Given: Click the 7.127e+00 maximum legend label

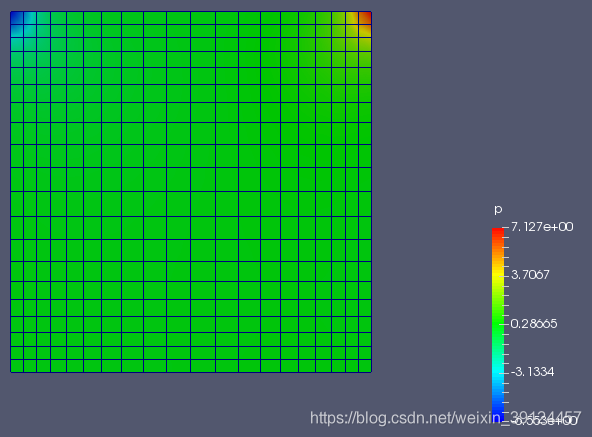Looking at the screenshot, I should click(542, 227).
